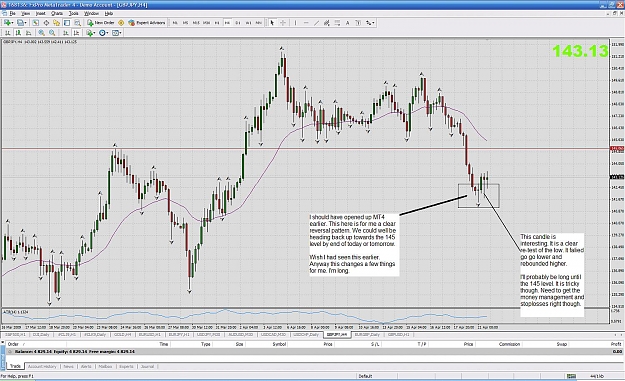Expand the Periodicity dropdown arrow
Image resolution: width=625 pixels, height=381 pixels.
click(107, 33)
